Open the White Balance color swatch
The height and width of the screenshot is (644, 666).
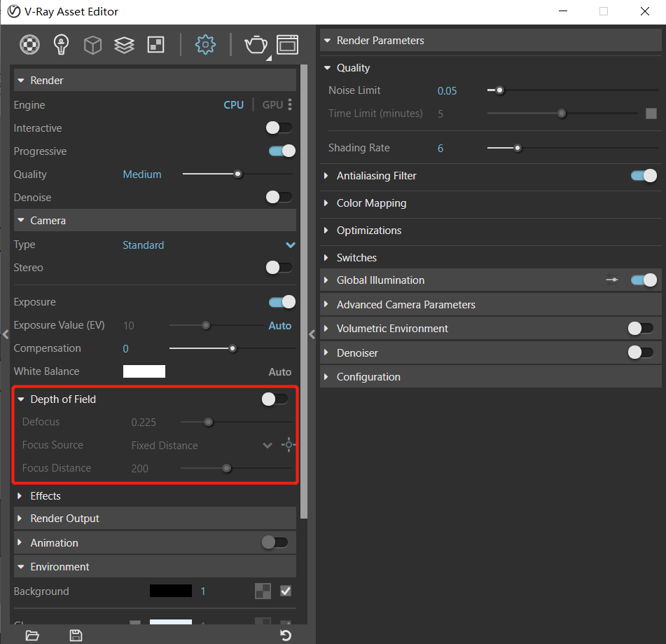[x=144, y=371]
